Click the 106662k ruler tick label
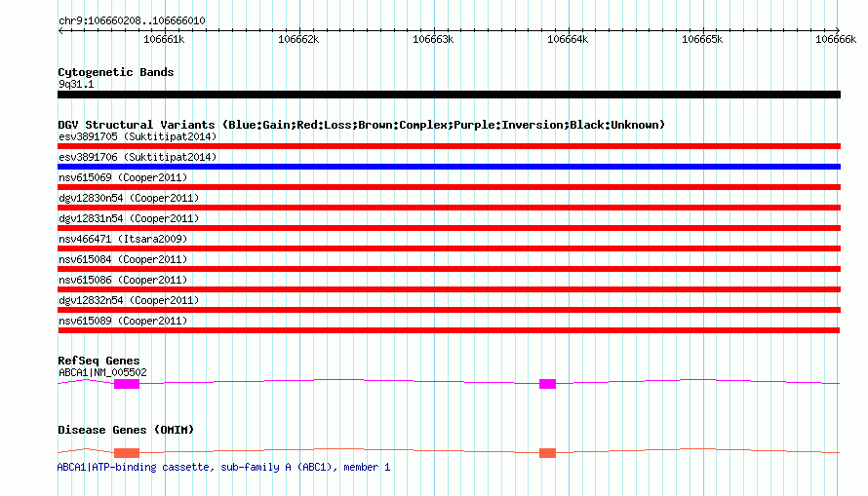 [x=298, y=39]
